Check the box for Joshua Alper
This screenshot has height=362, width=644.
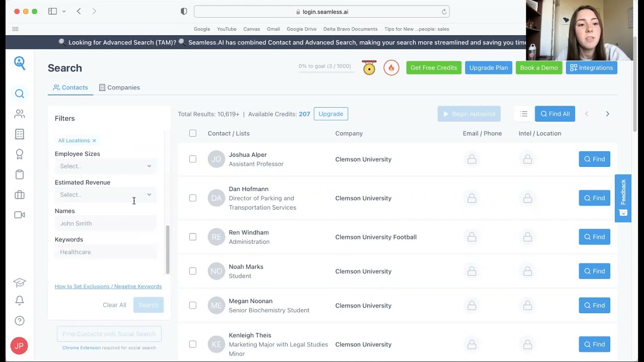pos(193,159)
